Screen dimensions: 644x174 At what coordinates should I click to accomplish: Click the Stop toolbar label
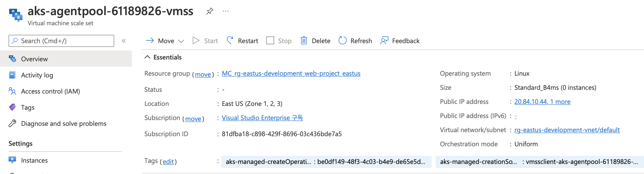(285, 41)
